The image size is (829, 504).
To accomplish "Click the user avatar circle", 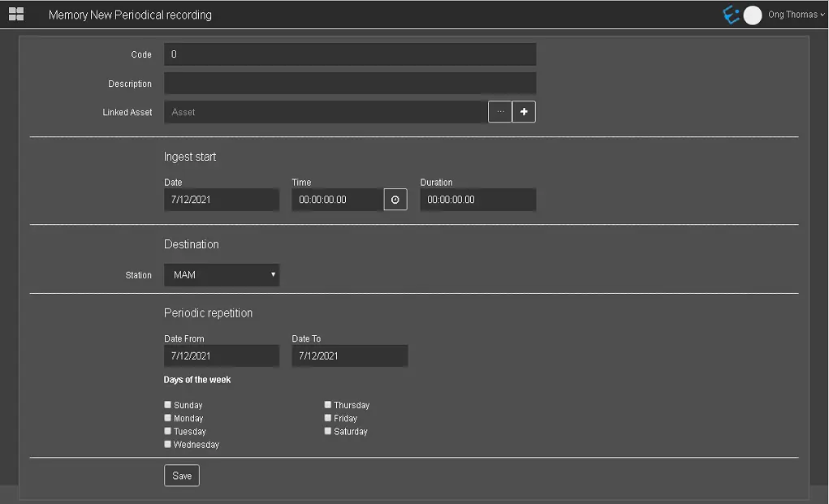I will click(753, 15).
